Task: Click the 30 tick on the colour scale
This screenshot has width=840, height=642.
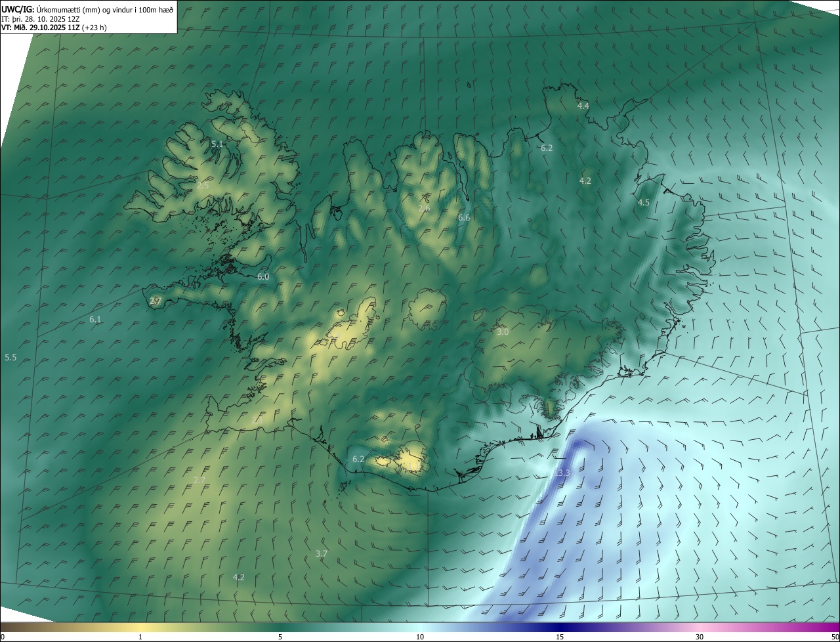Action: [x=700, y=637]
